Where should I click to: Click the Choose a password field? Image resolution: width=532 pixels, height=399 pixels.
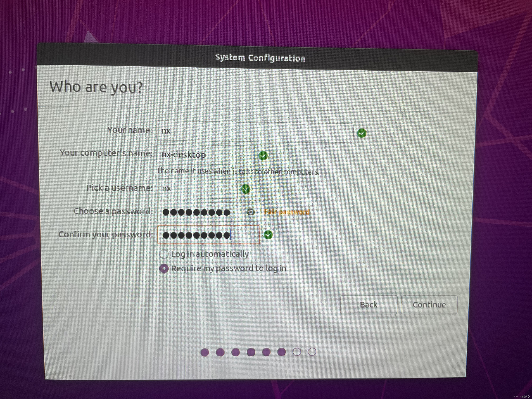pyautogui.click(x=208, y=212)
